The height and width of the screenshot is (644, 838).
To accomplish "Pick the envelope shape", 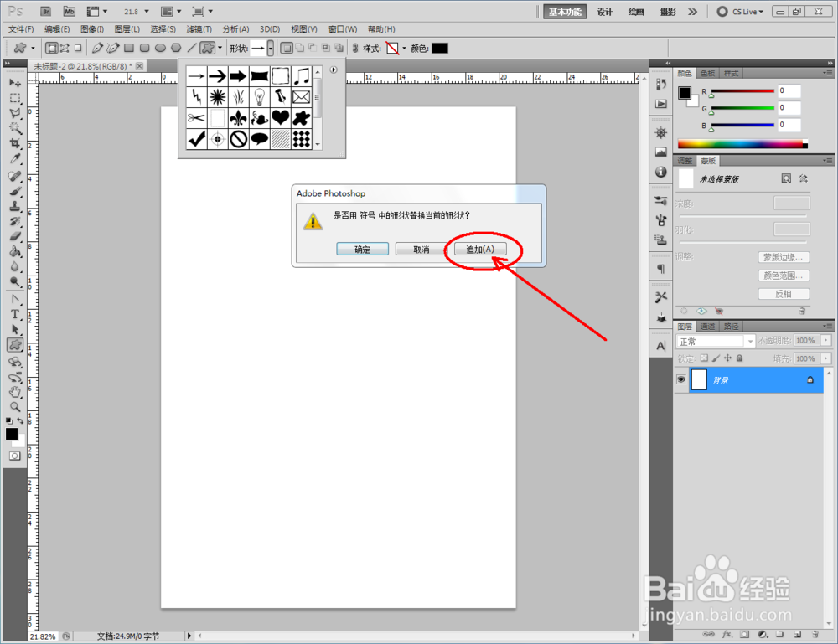I will pos(302,96).
